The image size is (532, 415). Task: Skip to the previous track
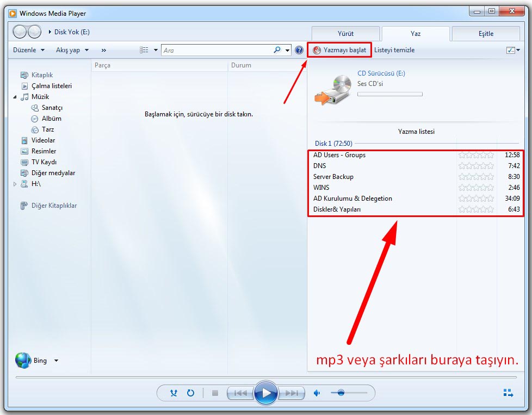(240, 393)
